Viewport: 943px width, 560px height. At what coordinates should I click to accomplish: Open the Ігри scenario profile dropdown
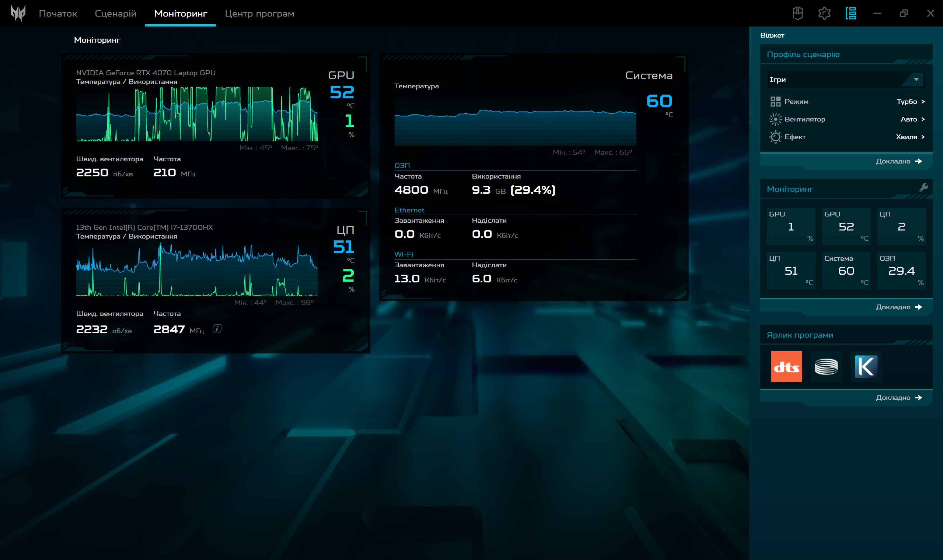tap(846, 79)
